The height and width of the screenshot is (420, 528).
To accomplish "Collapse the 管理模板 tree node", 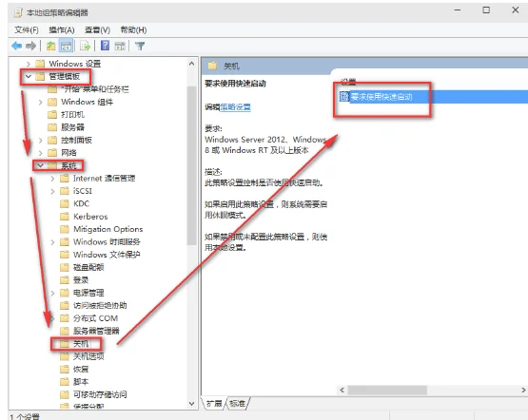I will [x=29, y=76].
